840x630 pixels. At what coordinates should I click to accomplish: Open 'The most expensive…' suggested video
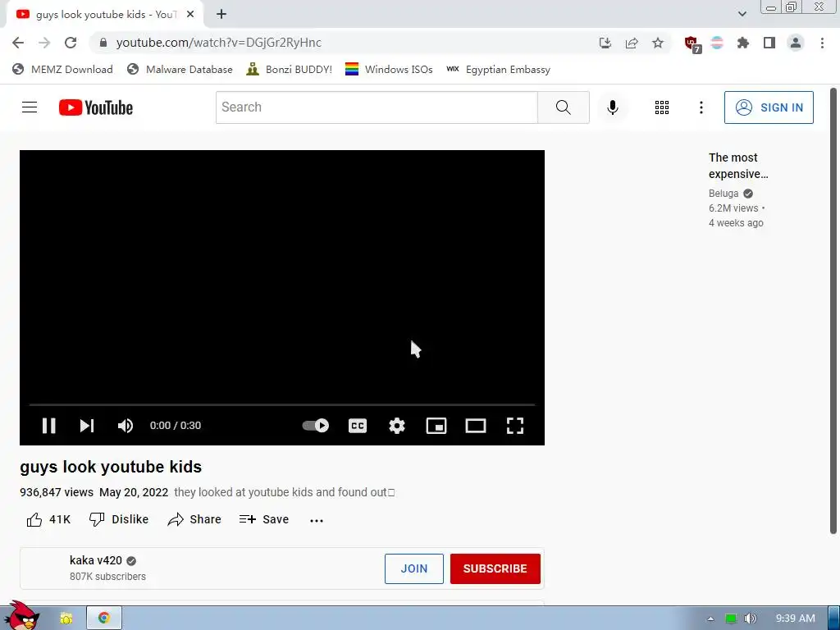738,166
